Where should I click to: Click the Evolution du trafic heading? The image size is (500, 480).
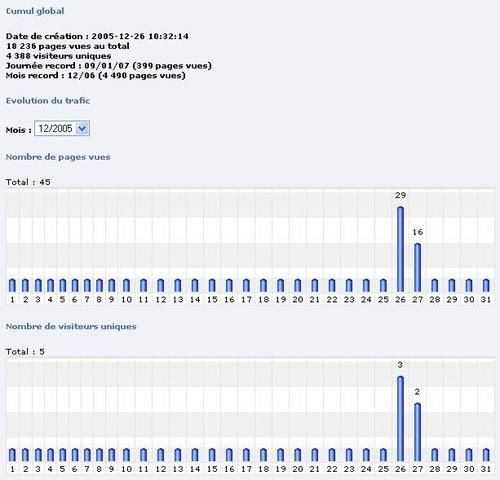pyautogui.click(x=48, y=101)
